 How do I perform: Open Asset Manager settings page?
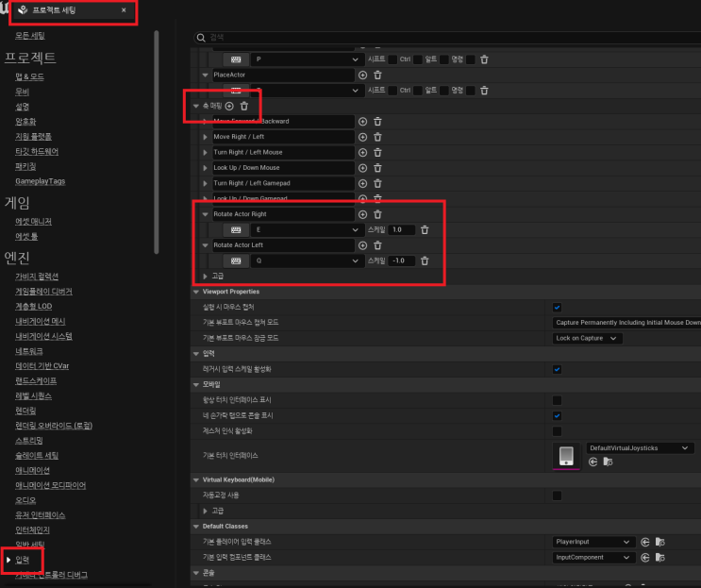coord(33,222)
